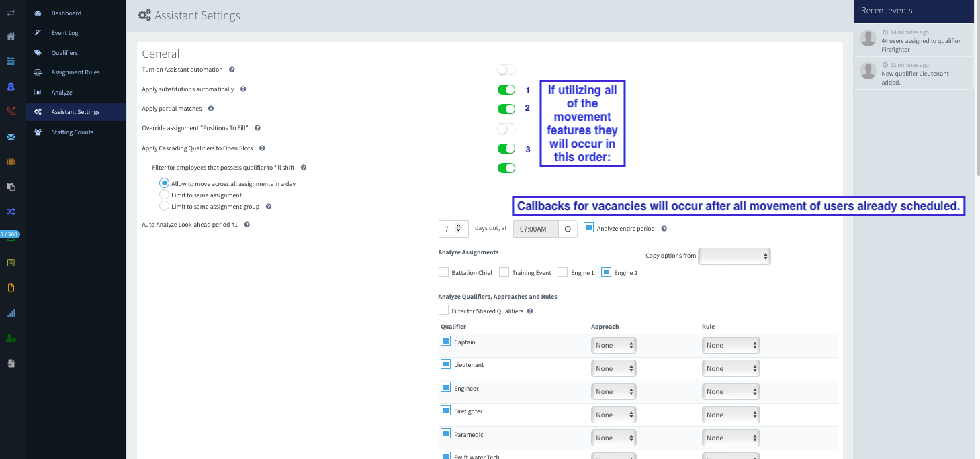Screen dimensions: 980x459
Task: Open Approach dropdown for Engineer
Action: pos(614,391)
